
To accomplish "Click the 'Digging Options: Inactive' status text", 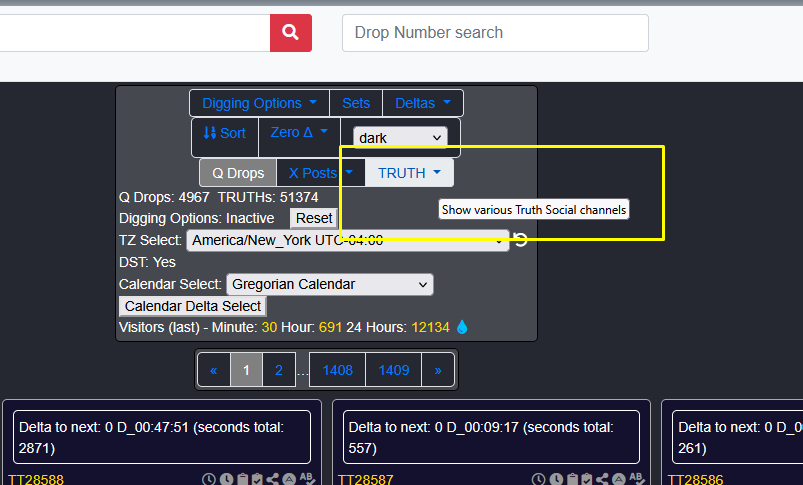I will point(197,218).
